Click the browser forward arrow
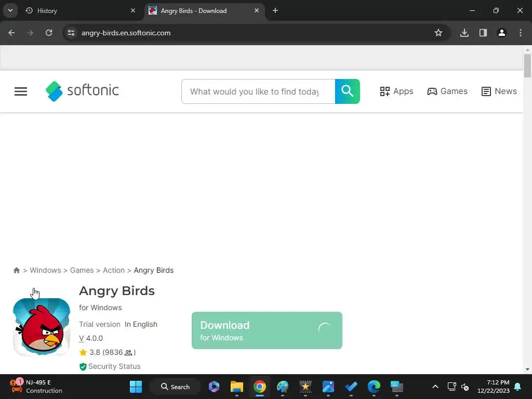Viewport: 532px width, 399px height. (x=30, y=33)
